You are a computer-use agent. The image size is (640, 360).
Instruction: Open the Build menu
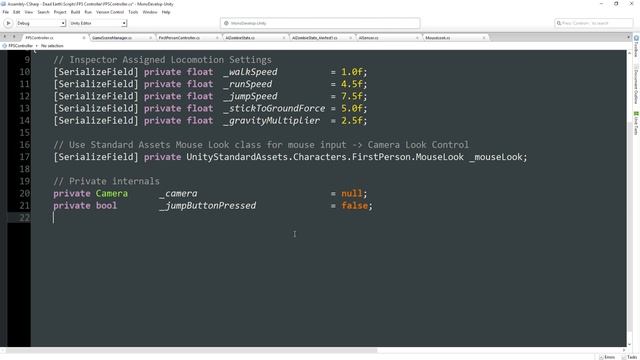click(76, 12)
